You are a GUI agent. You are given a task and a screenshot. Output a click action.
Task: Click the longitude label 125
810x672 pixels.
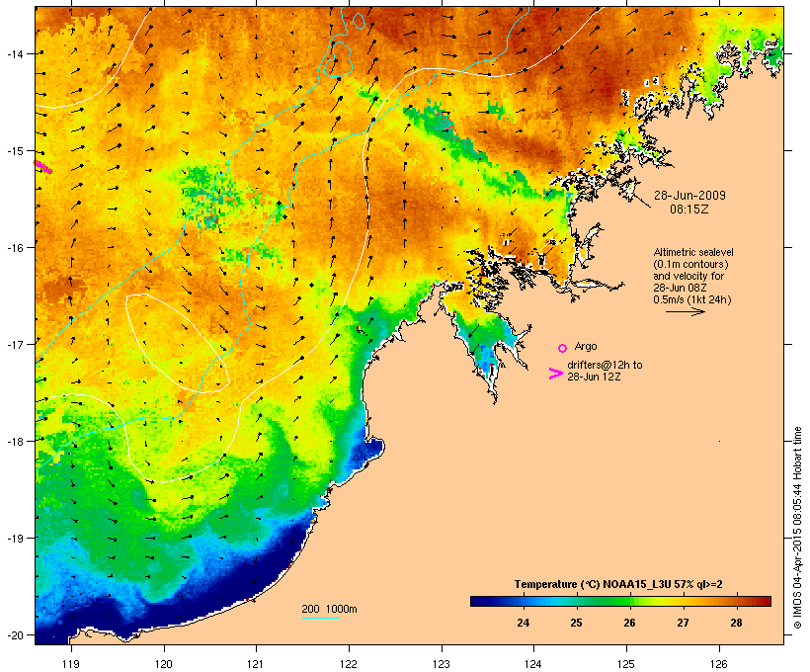[626, 664]
